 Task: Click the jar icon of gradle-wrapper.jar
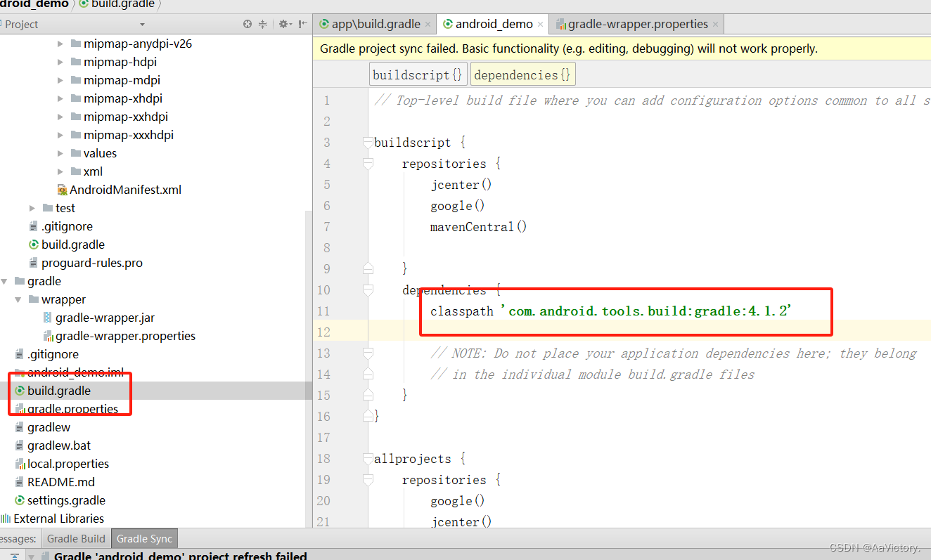click(x=48, y=318)
